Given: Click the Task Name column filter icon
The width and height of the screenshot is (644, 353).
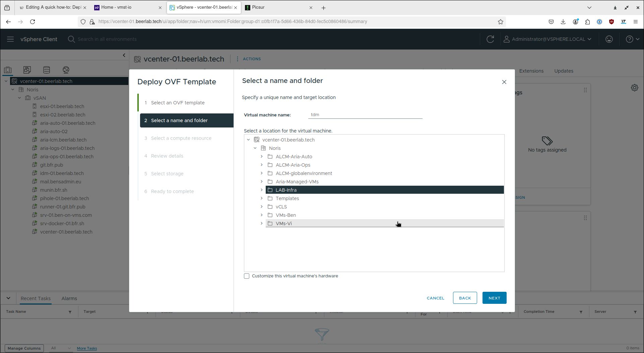Looking at the screenshot, I should [70, 312].
